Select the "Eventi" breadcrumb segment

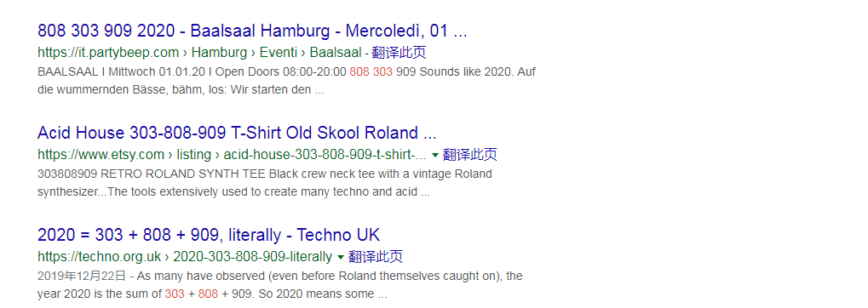pos(278,53)
